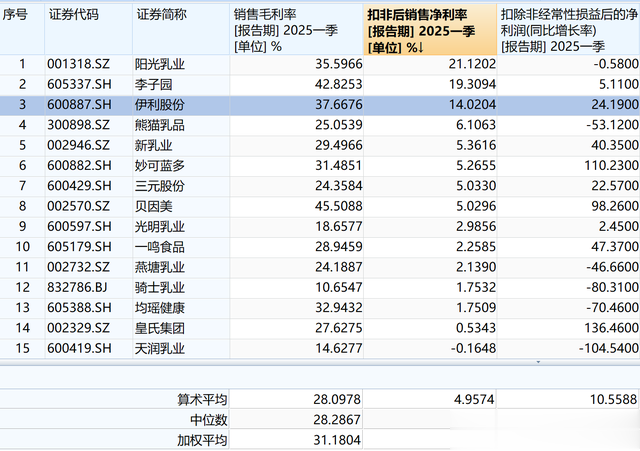Click gross margin value 42.8253
Image resolution: width=640 pixels, height=451 pixels.
tap(338, 84)
